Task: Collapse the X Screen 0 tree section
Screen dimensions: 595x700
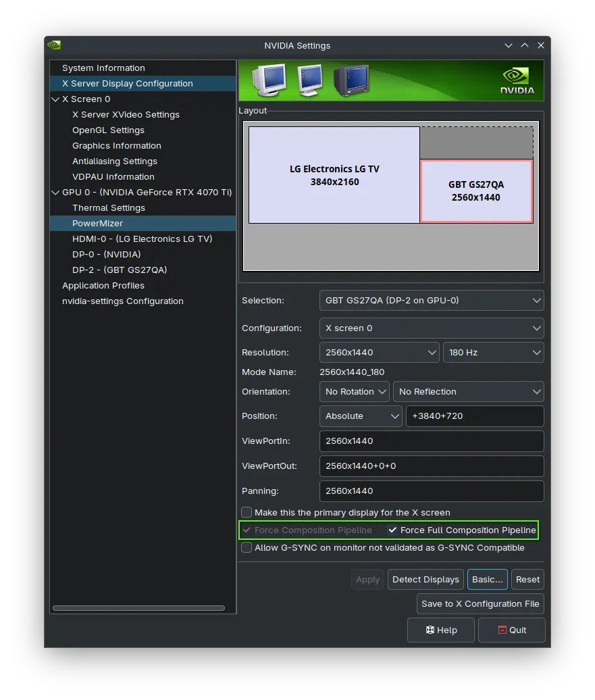Action: point(56,99)
